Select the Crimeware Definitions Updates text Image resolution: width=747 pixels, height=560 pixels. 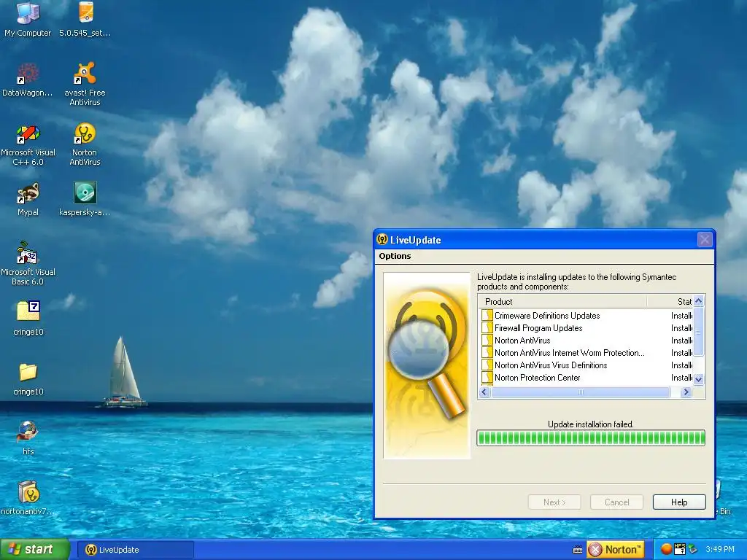pyautogui.click(x=547, y=315)
